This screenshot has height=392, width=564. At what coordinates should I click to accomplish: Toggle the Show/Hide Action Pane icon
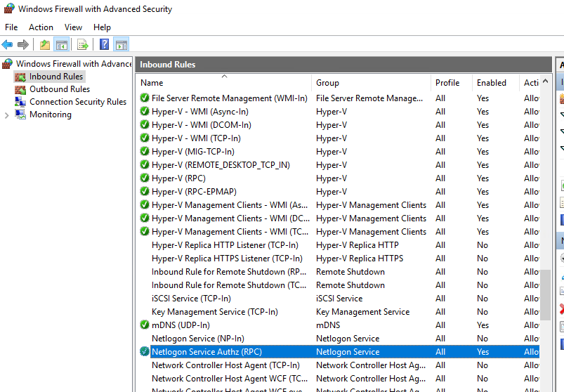tap(122, 44)
